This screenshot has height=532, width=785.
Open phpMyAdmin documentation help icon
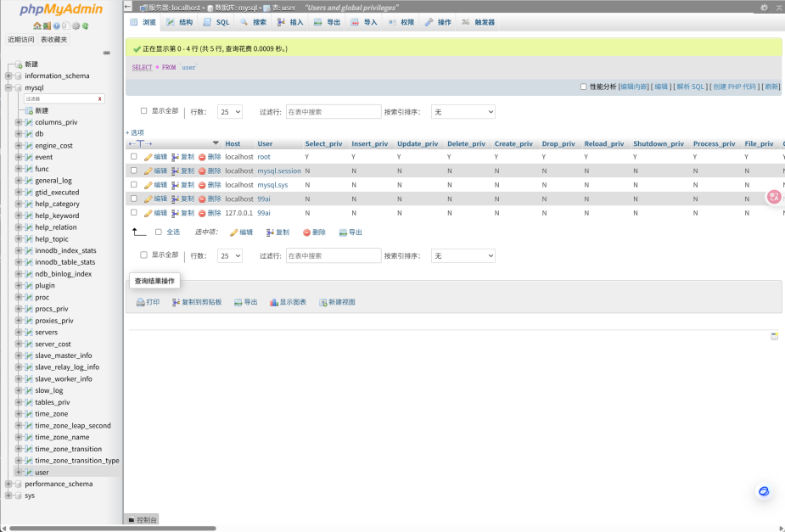(57, 26)
